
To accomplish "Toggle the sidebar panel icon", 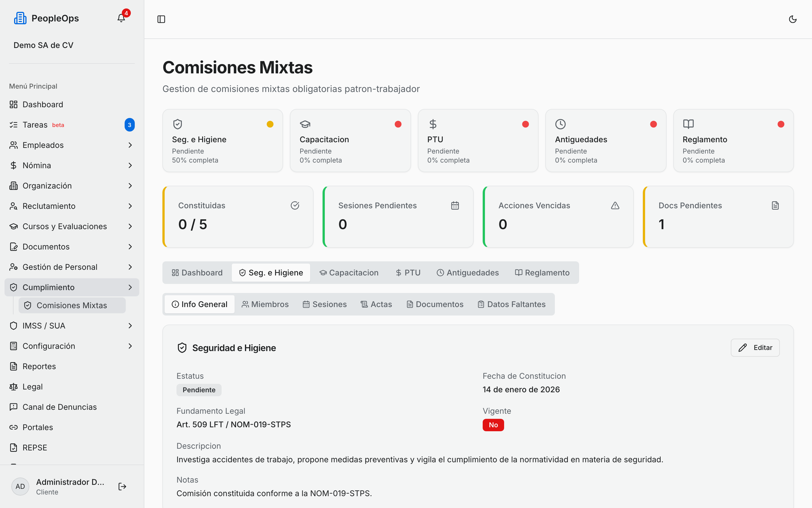I will click(161, 19).
